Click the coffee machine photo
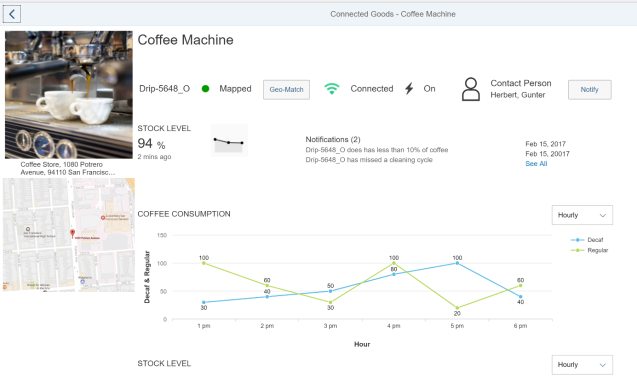This screenshot has width=637, height=377. coord(69,95)
